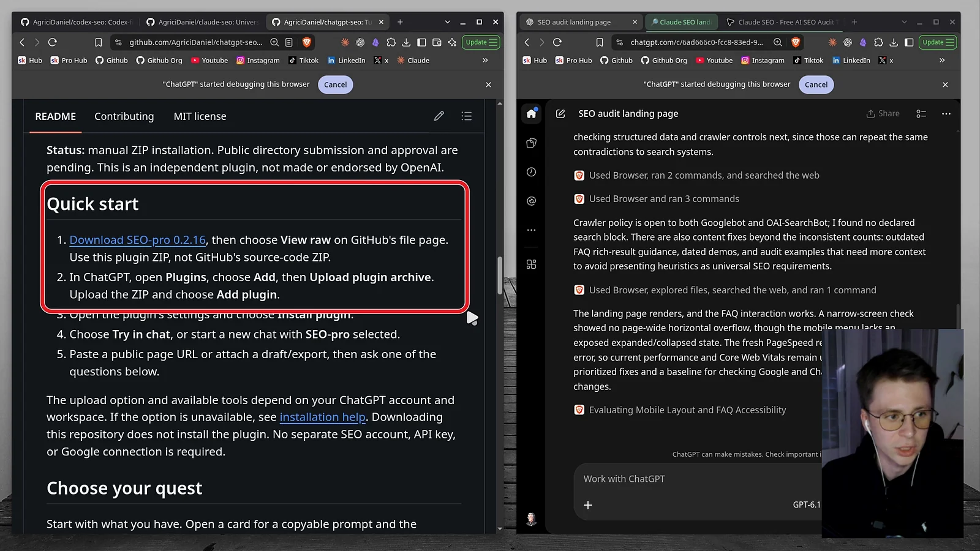Screen dimensions: 980x551
Task: Click the ChatGPT home icon in the sidebar
Action: coord(531,113)
